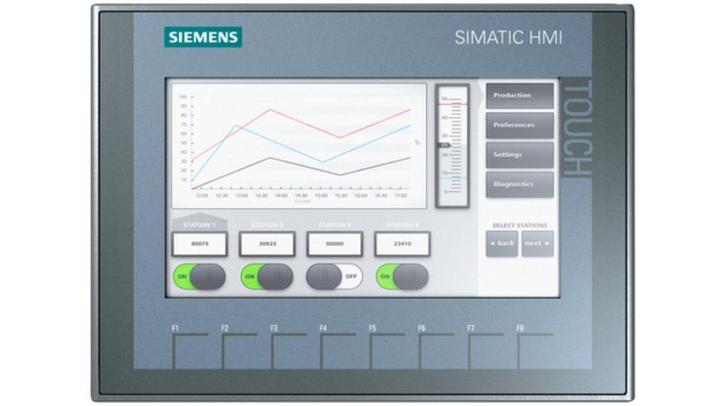Screen dimensions: 726x406
Task: Turn off the Station 4 ON switch
Action: pos(402,277)
